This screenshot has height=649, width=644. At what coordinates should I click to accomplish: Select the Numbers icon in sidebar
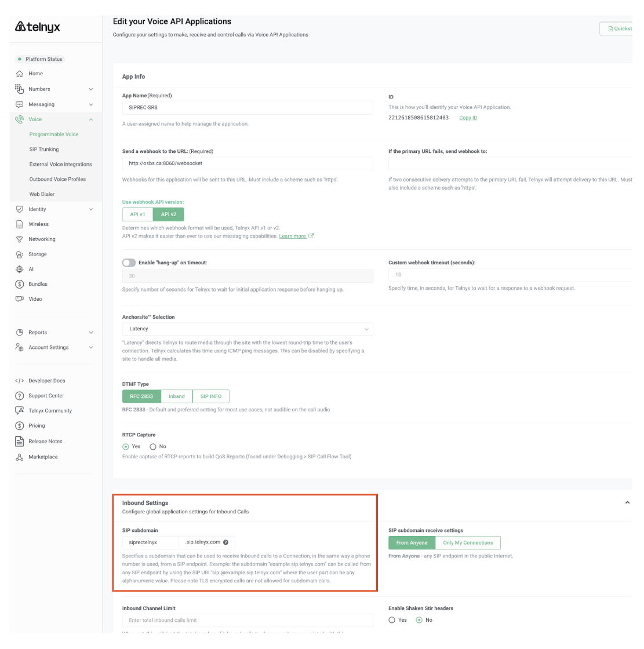(x=20, y=89)
